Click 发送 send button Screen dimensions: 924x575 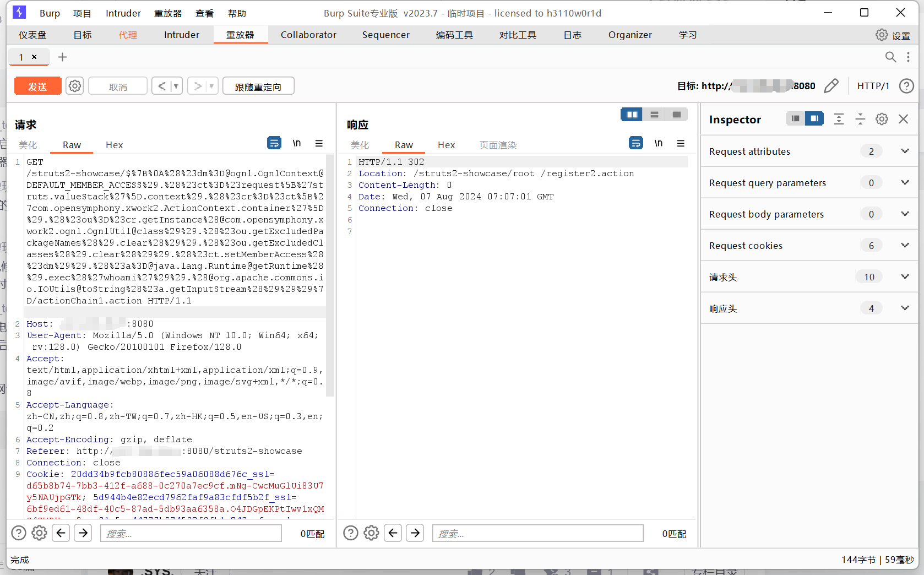tap(37, 86)
